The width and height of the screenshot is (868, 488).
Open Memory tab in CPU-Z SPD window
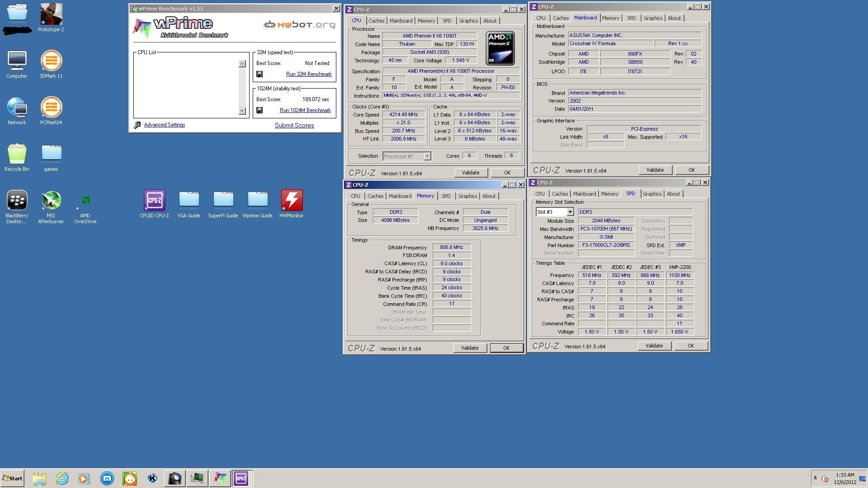coord(609,194)
